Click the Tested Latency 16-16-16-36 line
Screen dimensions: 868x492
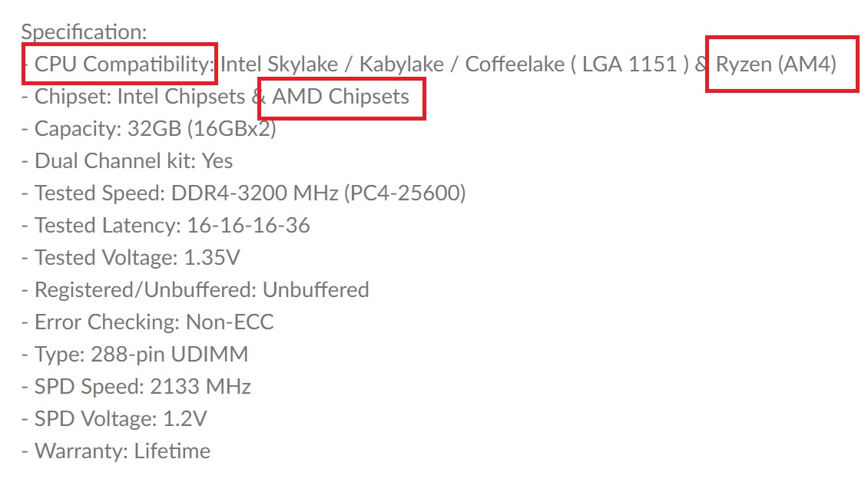165,225
